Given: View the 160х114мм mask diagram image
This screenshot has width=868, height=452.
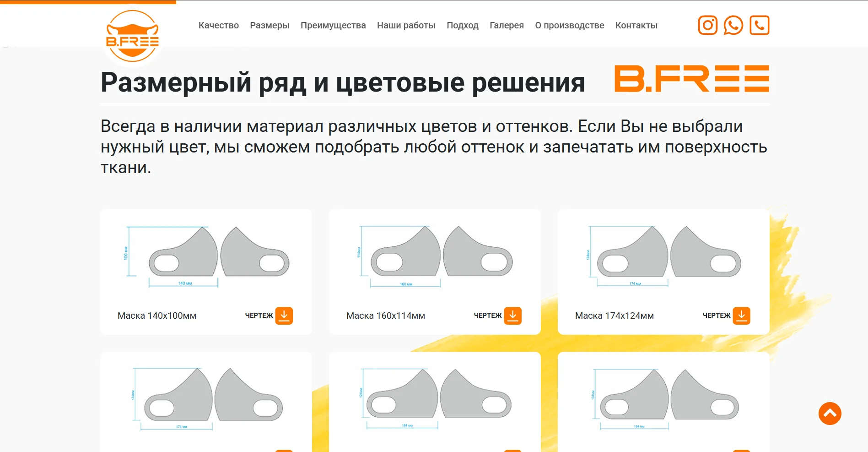Looking at the screenshot, I should click(435, 257).
